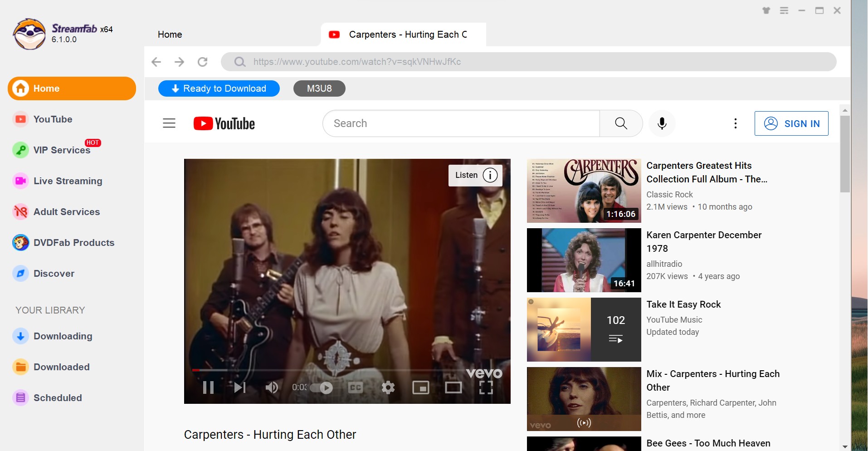This screenshot has width=868, height=451.
Task: Open Live Streaming section
Action: pos(58,181)
